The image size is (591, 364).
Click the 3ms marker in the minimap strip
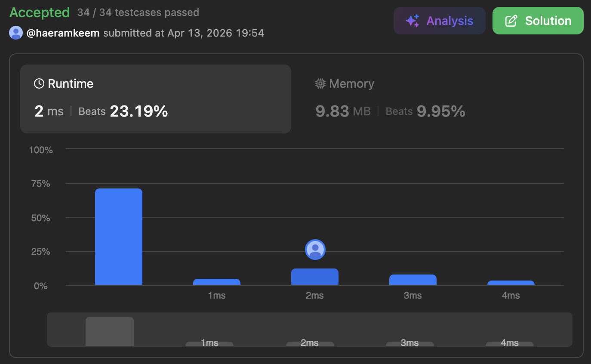(x=410, y=343)
